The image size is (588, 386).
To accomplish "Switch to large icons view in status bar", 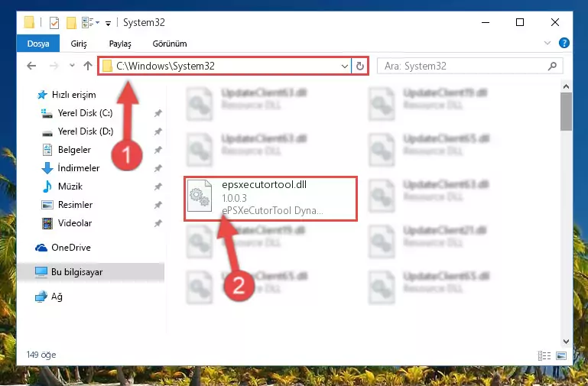I will point(561,355).
